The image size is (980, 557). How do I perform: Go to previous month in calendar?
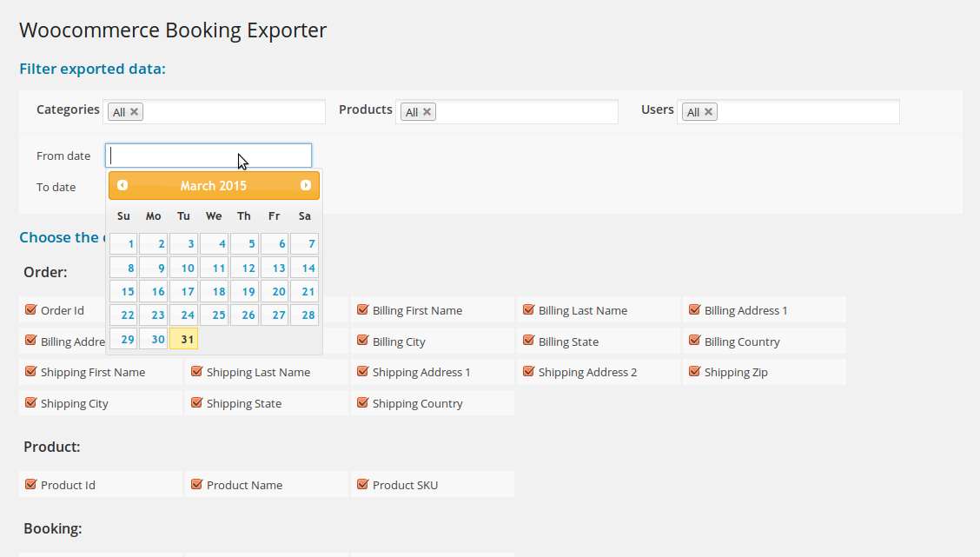[x=122, y=185]
